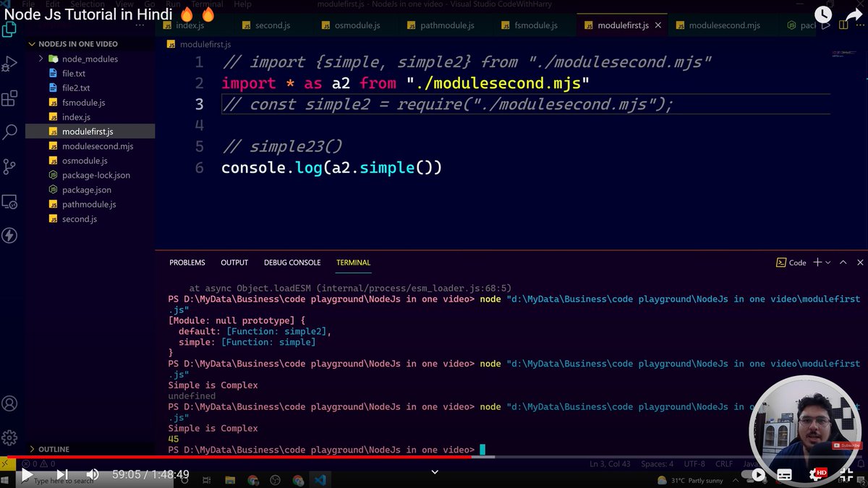Viewport: 868px width, 488px height.
Task: Skip to the next video
Action: [x=62, y=475]
